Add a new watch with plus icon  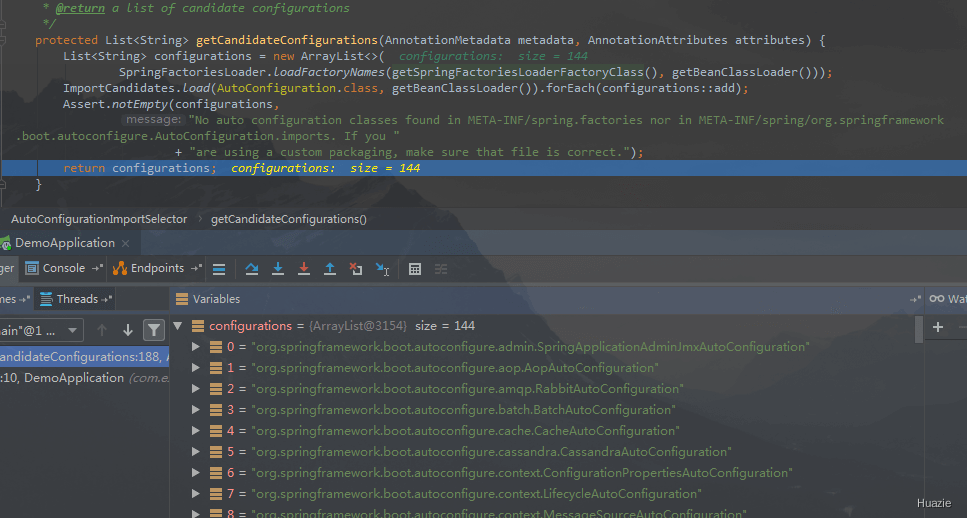[x=938, y=327]
